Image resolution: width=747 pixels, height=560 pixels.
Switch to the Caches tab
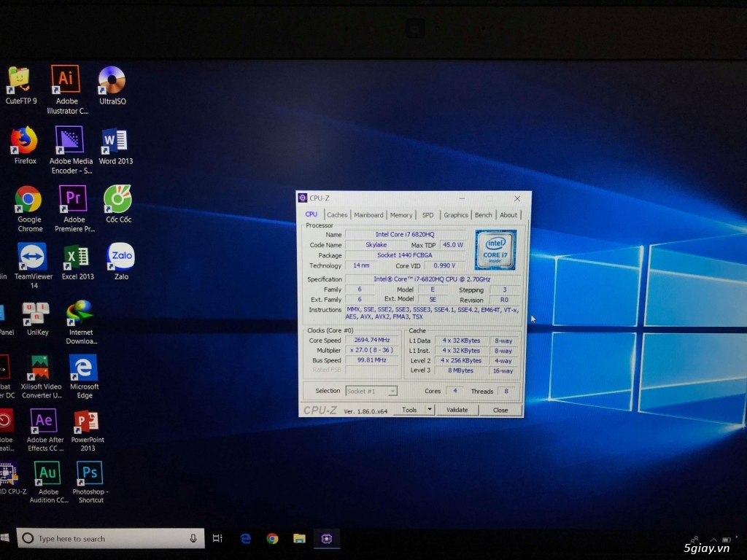click(337, 215)
